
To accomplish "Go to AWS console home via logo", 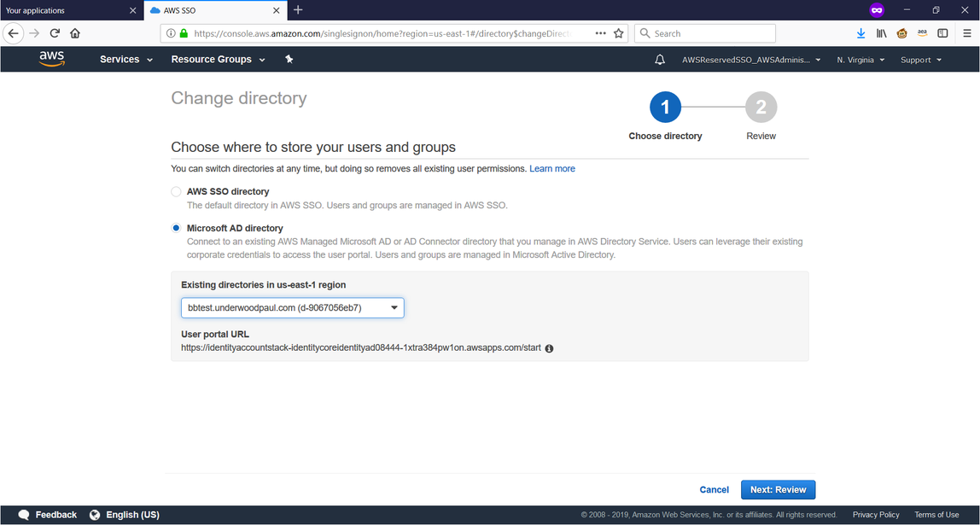I will [52, 60].
